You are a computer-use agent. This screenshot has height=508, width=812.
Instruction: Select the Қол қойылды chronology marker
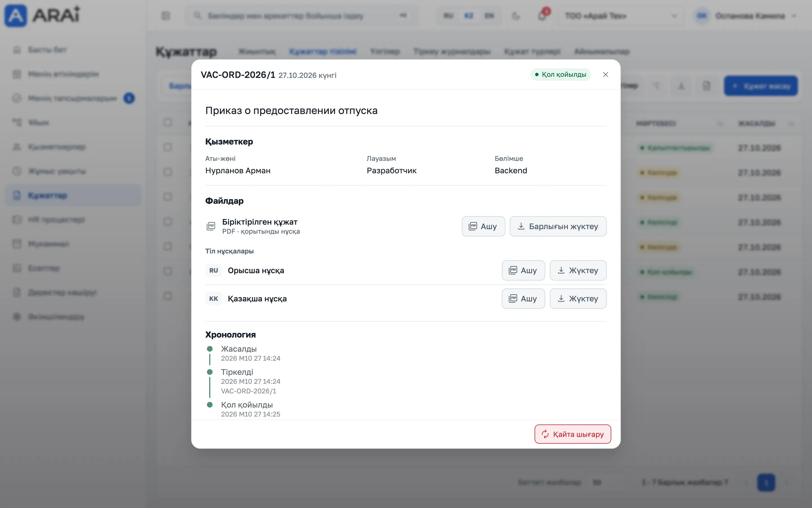click(x=210, y=404)
